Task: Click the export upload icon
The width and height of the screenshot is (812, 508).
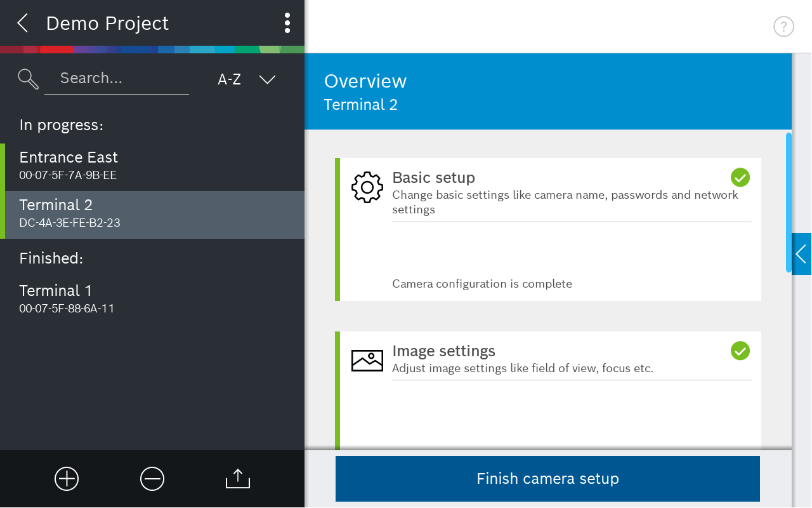Action: 238,479
